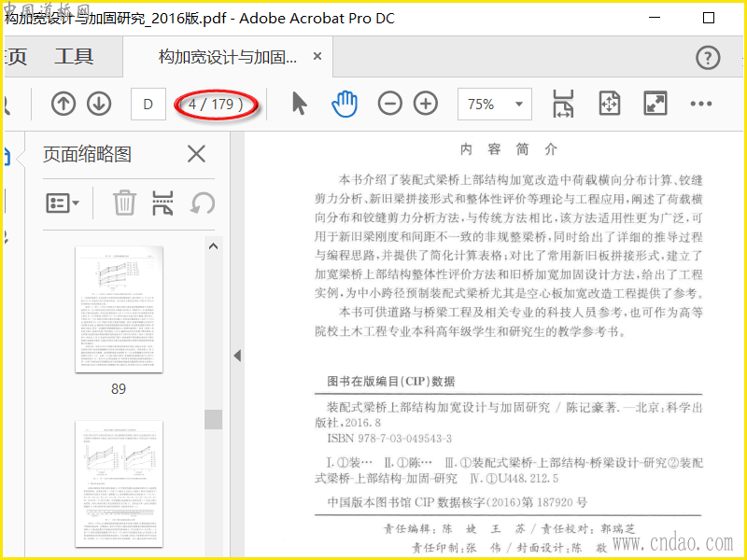
Task: Click the 页面缩略图 panel title
Action: [x=87, y=154]
